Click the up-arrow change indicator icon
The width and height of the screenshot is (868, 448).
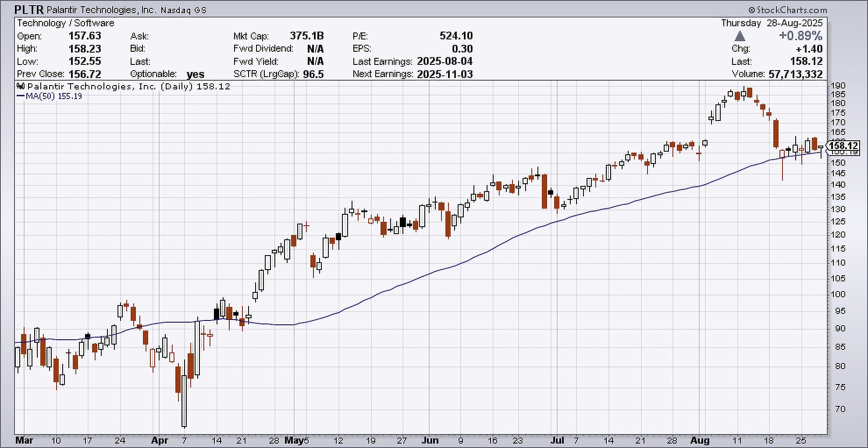pos(740,36)
